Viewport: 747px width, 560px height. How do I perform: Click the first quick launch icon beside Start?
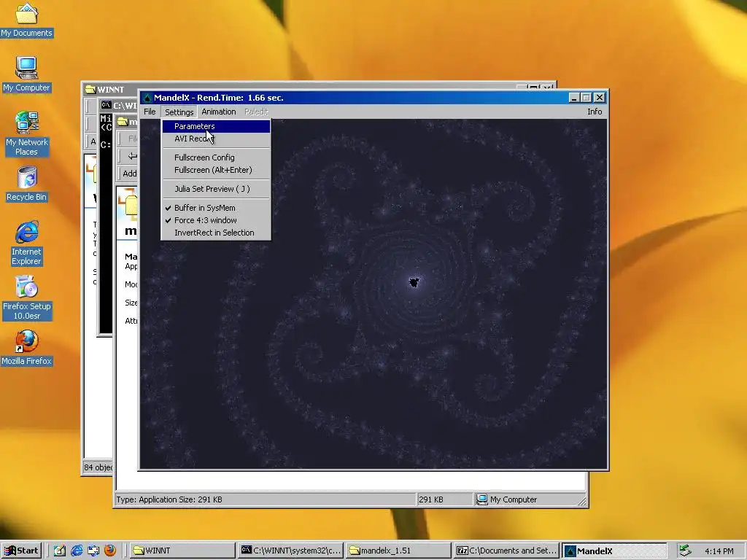[x=60, y=551]
